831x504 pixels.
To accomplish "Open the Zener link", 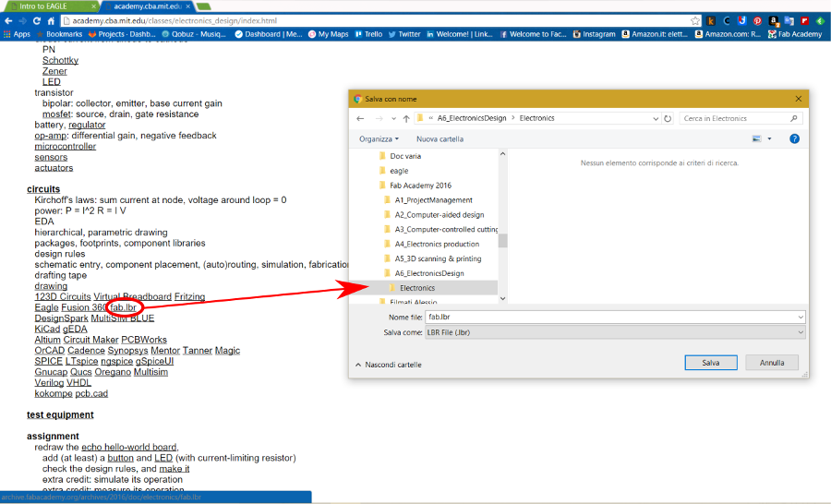I will (54, 71).
